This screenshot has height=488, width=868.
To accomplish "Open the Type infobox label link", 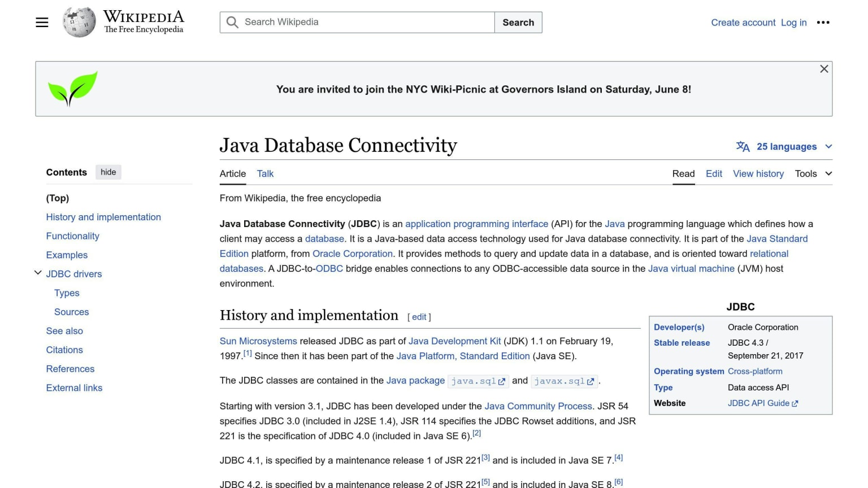I will point(663,388).
